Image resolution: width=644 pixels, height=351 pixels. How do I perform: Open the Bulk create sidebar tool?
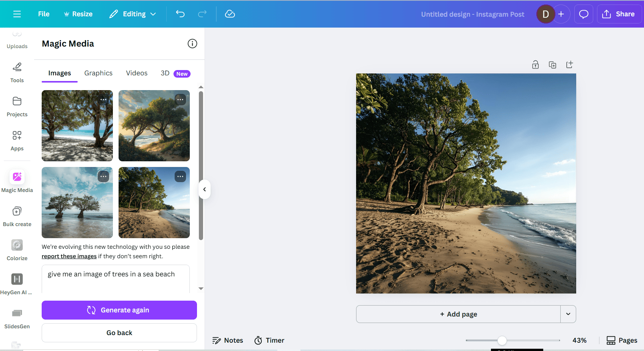point(17,216)
